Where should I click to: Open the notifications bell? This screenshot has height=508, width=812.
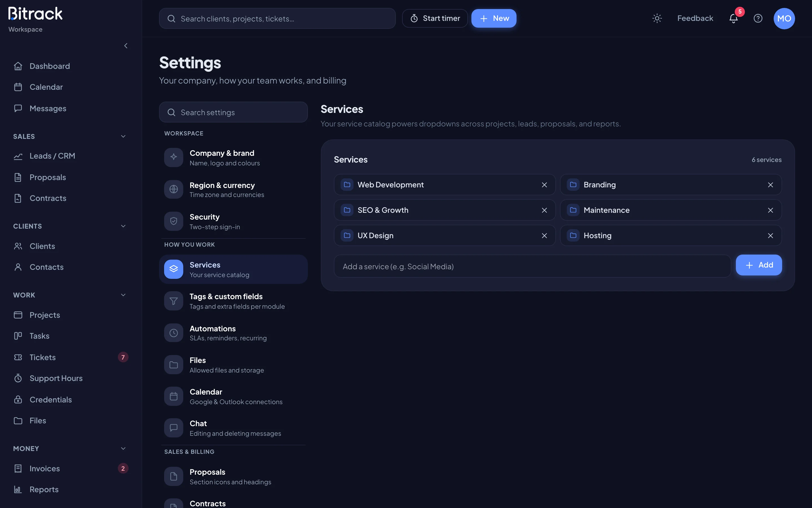(x=734, y=18)
